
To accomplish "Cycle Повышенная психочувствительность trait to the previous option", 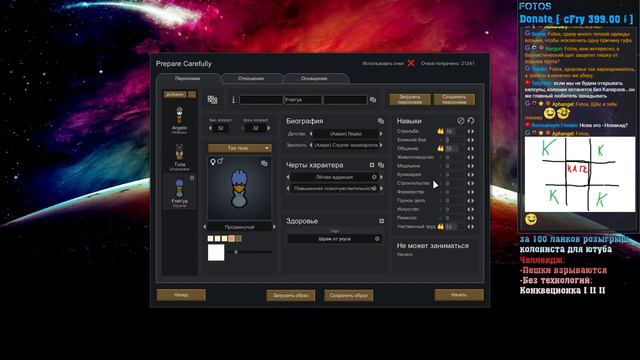I will [x=288, y=189].
